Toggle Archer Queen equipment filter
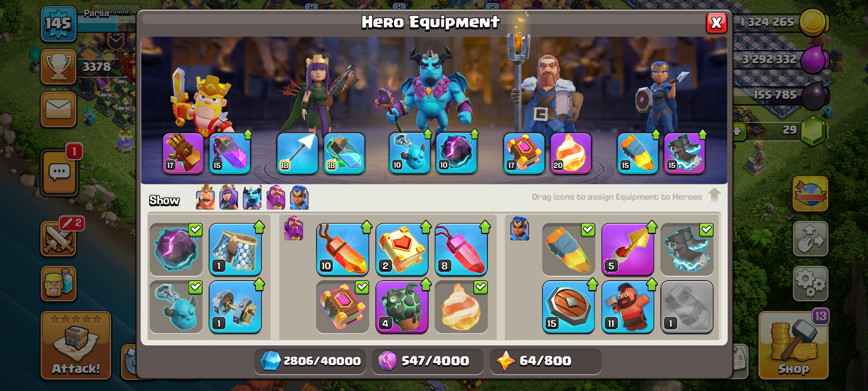The image size is (868, 391). (x=229, y=198)
